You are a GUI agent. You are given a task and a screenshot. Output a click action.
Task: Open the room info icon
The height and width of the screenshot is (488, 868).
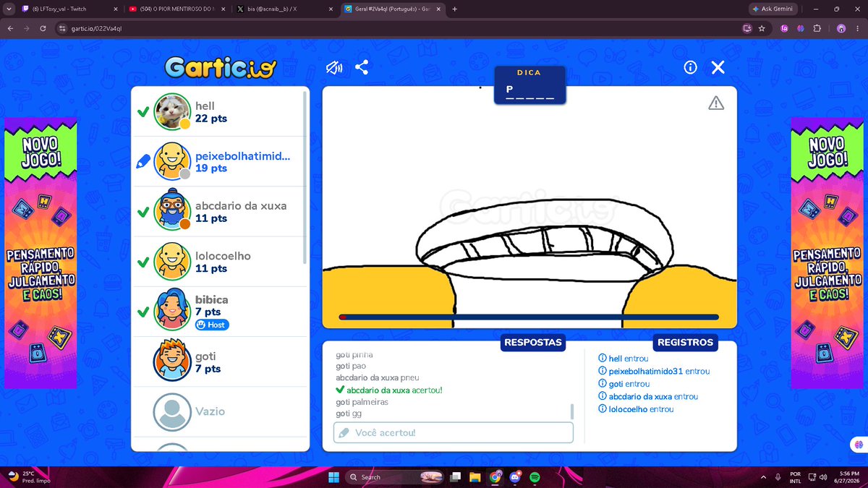[x=690, y=67]
